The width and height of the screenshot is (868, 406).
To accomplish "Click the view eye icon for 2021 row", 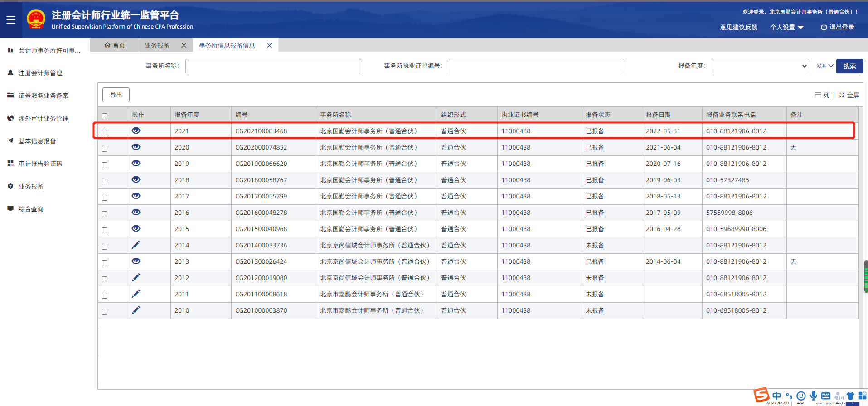I will [136, 130].
